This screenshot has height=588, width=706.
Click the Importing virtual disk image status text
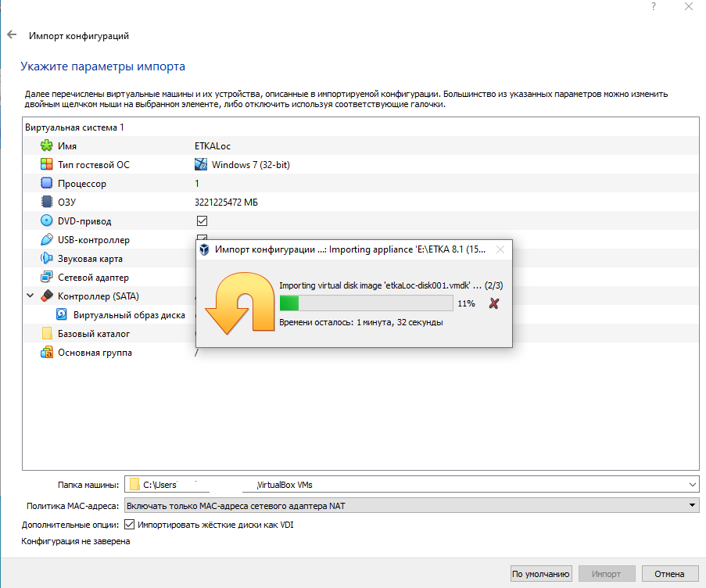[391, 285]
